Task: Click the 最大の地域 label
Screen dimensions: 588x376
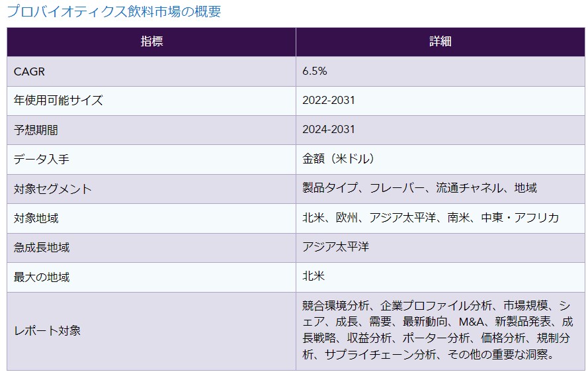Action: click(x=41, y=277)
